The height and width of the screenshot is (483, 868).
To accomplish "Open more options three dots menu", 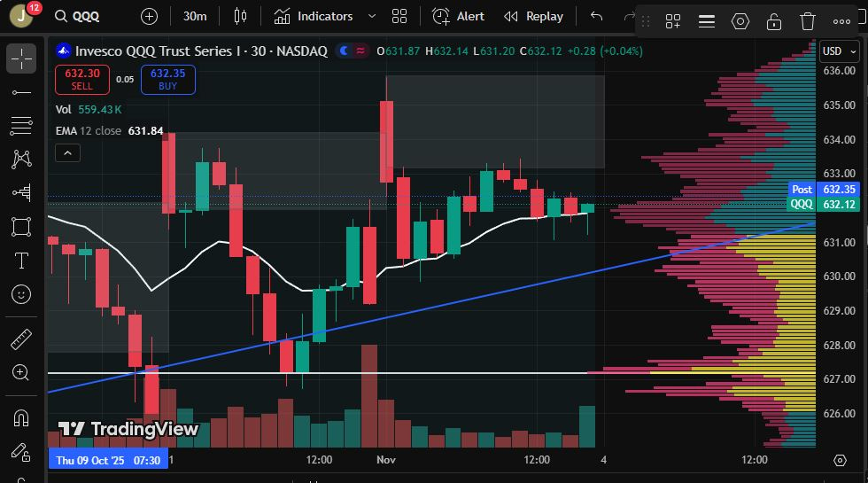I will tap(841, 21).
